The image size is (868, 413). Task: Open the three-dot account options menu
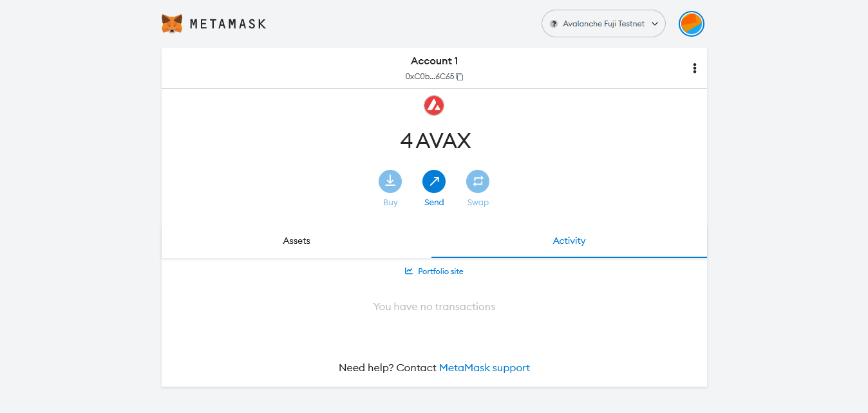point(694,68)
